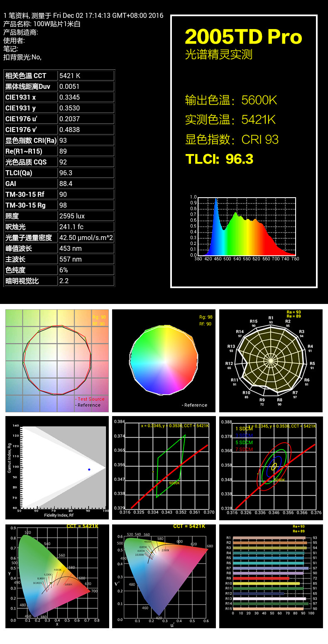
Task: Select the CRI(Ra) value 93 cell
Action: (86, 140)
